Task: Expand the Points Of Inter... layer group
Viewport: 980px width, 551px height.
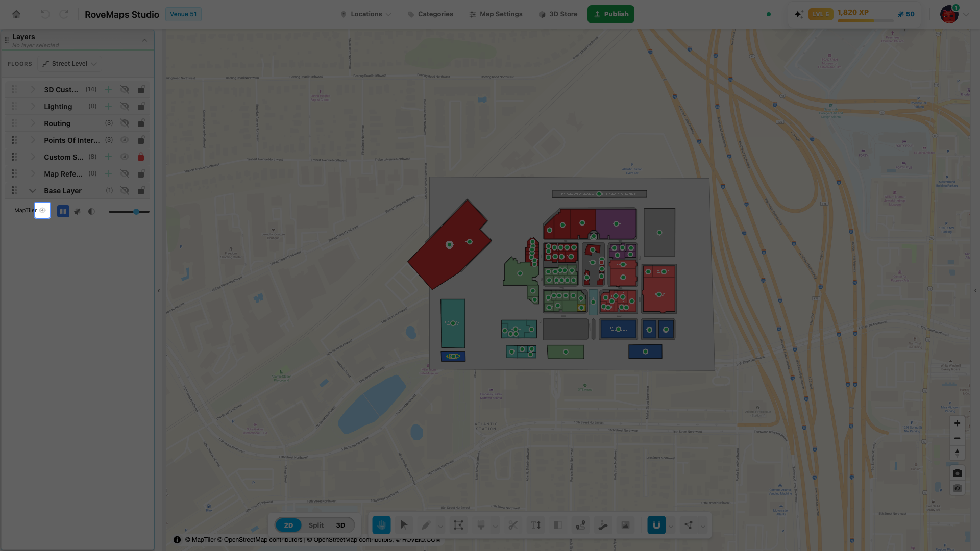Action: [33, 140]
